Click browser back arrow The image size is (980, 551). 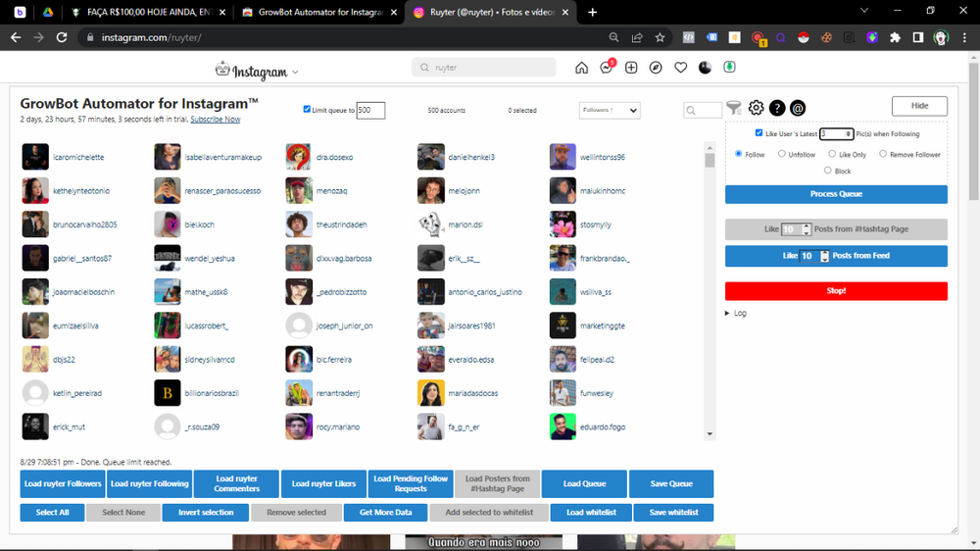click(x=16, y=37)
